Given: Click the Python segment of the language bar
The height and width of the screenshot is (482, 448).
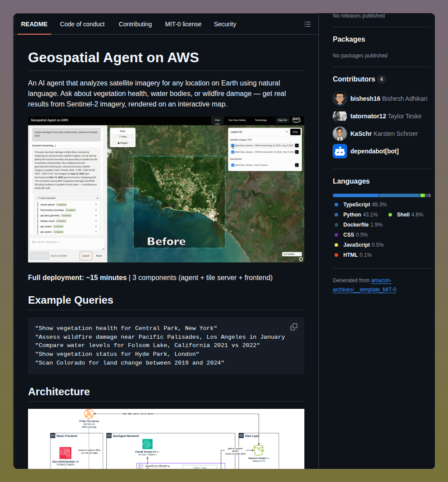Looking at the screenshot, I should [x=400, y=195].
